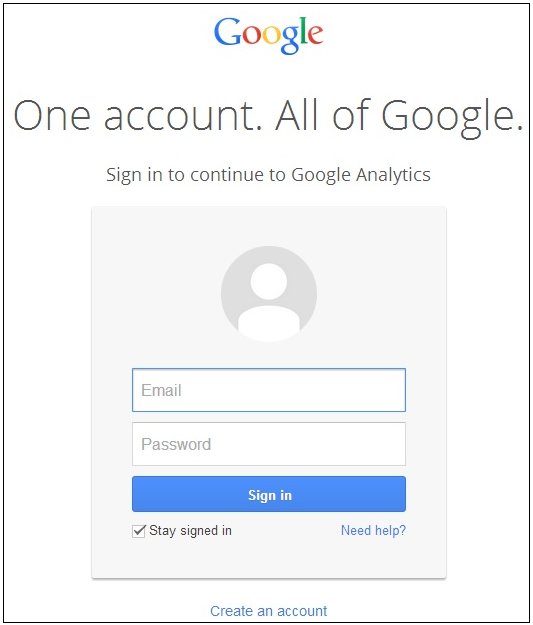
Task: Open the 'Need help?' link
Action: 373,531
